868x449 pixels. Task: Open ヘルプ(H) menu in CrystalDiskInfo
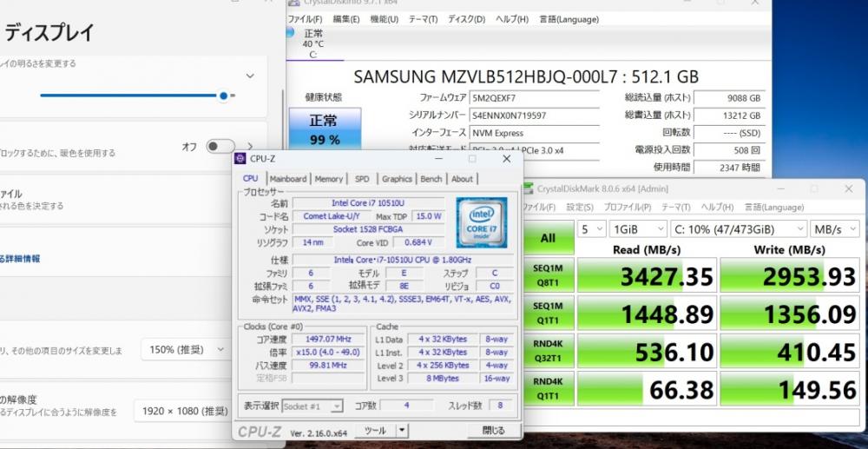(511, 19)
